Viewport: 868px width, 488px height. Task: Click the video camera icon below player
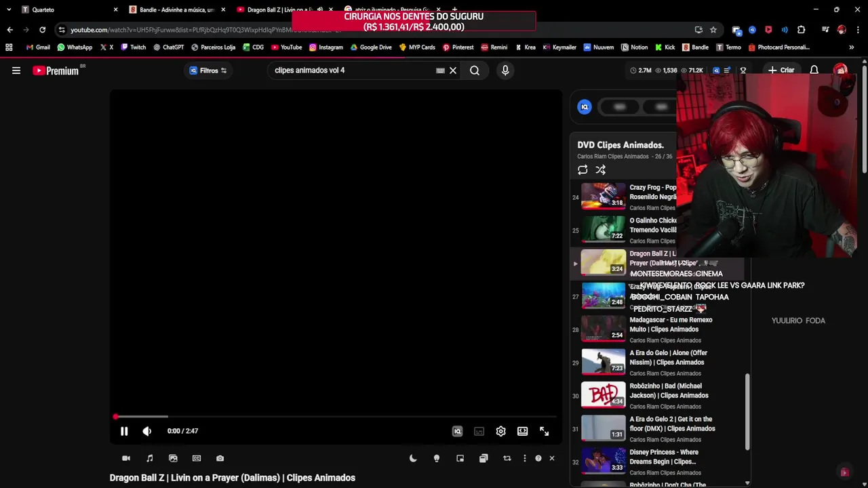(x=126, y=458)
